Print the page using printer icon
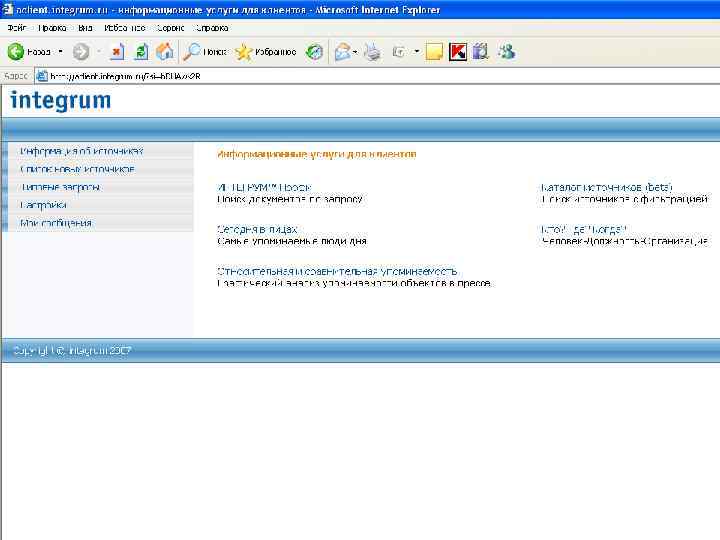 [372, 52]
